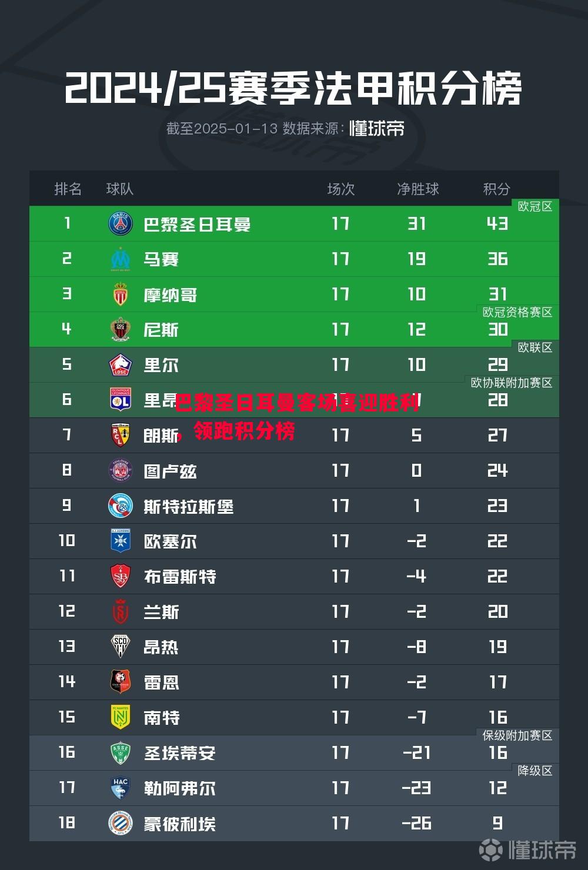This screenshot has width=588, height=870.
Task: Click the Marseille club logo
Action: coord(121,259)
